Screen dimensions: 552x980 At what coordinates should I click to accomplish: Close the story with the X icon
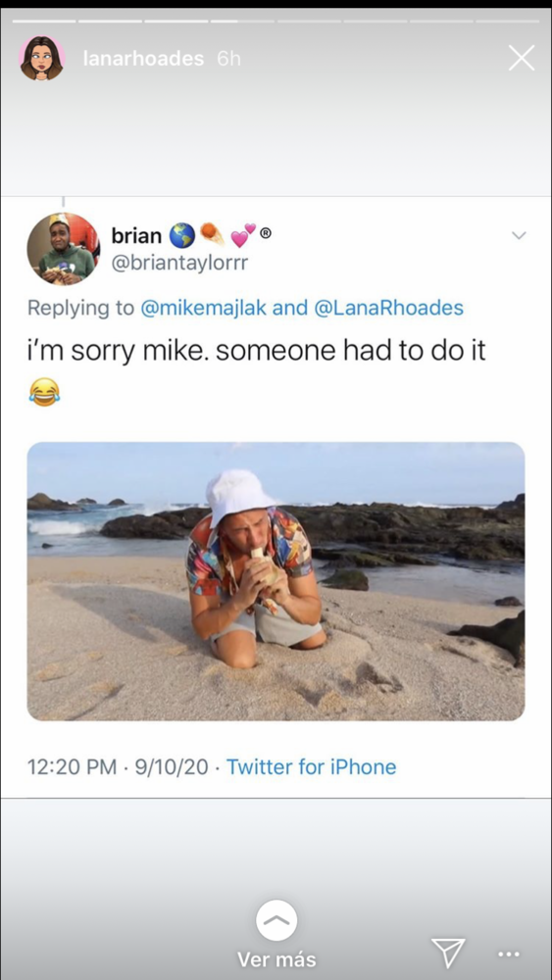[521, 58]
